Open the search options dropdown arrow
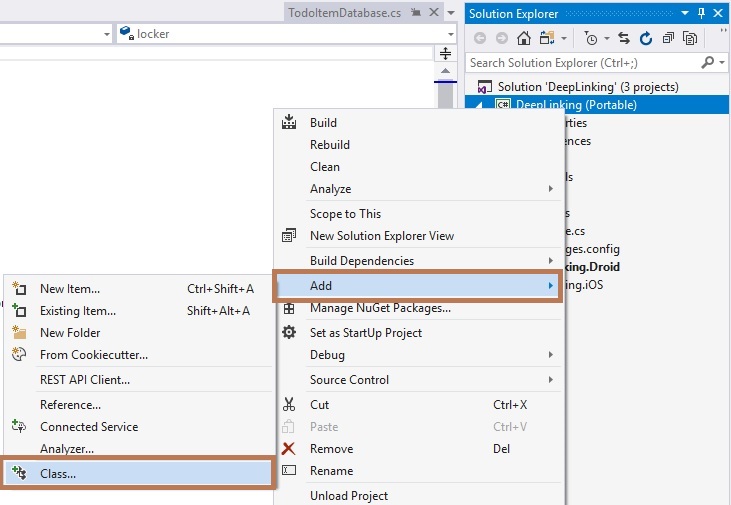The width and height of the screenshot is (731, 505). coord(722,62)
